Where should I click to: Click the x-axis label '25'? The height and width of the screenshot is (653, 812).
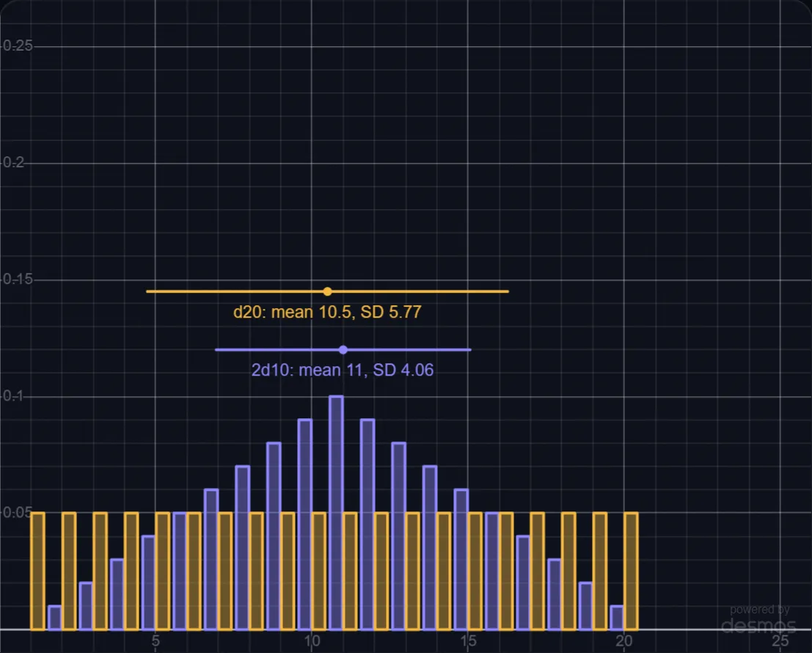tap(780, 641)
